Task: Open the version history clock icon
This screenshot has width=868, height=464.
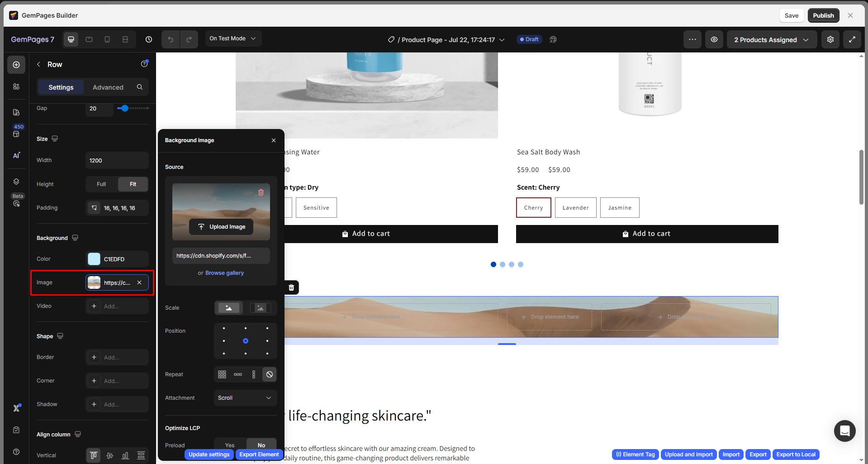Action: point(149,39)
